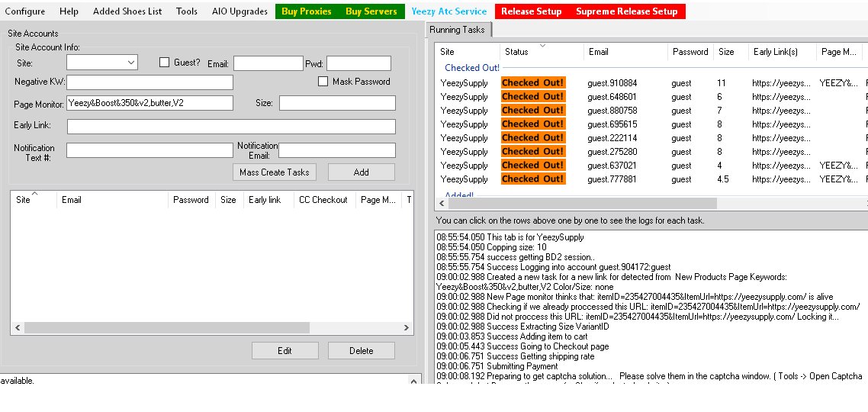
Task: Select the task row guest.777881
Action: point(651,179)
